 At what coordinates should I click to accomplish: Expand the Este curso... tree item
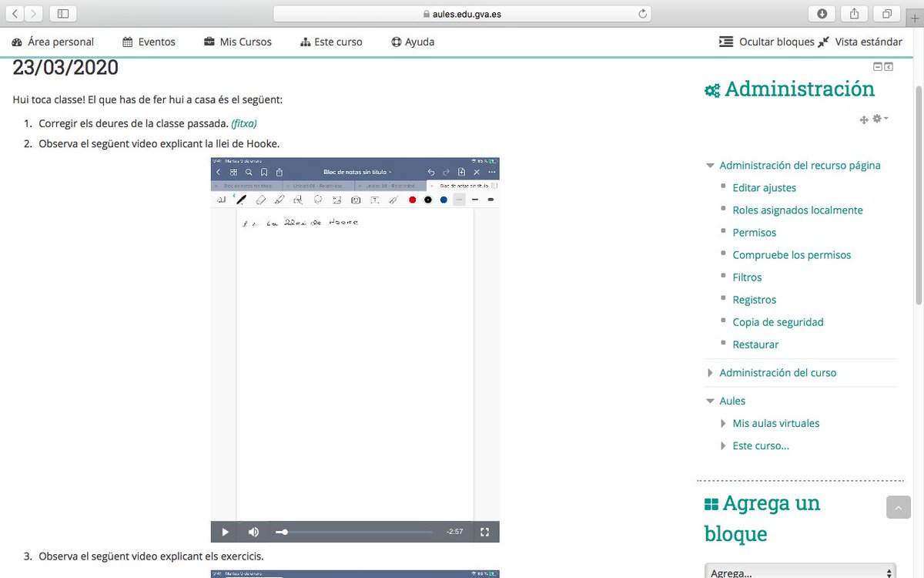tap(723, 446)
